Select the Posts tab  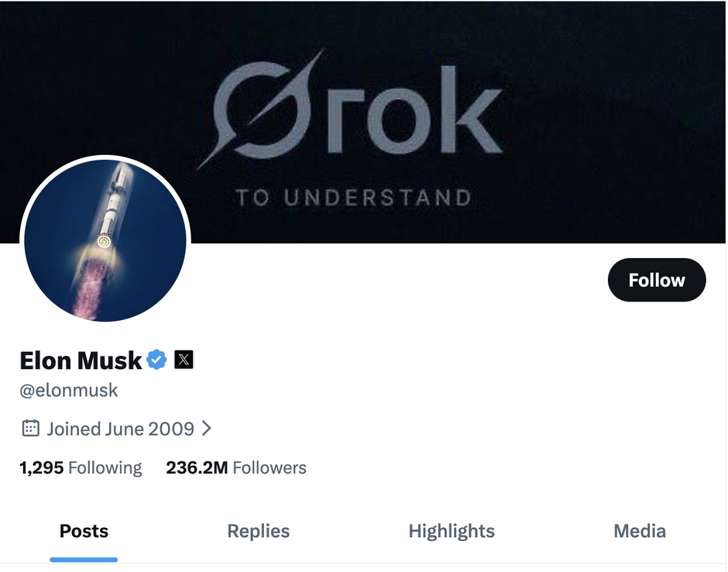(84, 532)
